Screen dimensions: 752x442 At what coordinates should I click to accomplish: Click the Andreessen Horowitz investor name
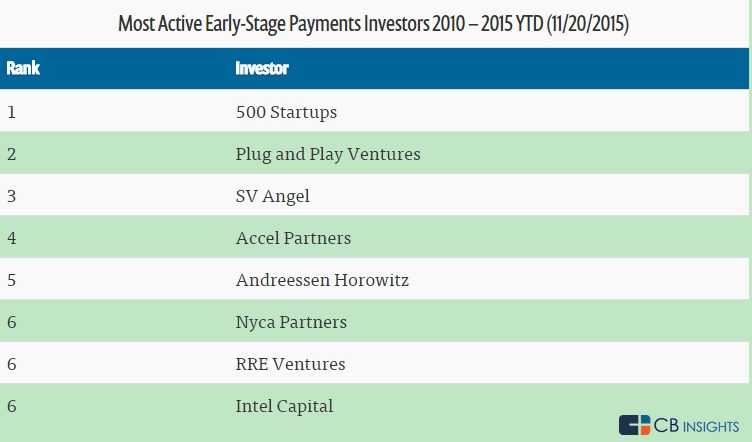pos(322,280)
